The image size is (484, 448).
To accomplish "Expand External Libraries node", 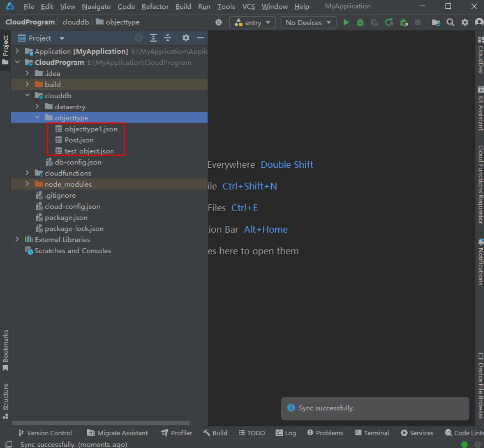I will pyautogui.click(x=17, y=239).
